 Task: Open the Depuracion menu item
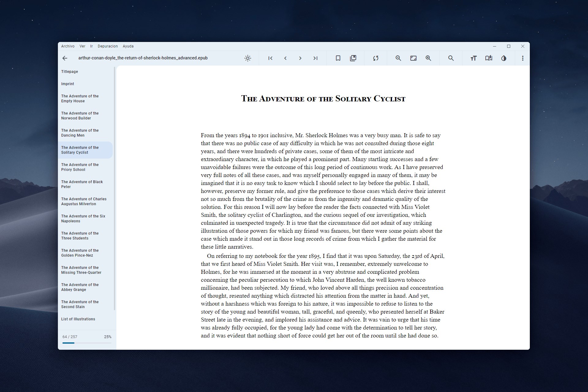coord(108,46)
